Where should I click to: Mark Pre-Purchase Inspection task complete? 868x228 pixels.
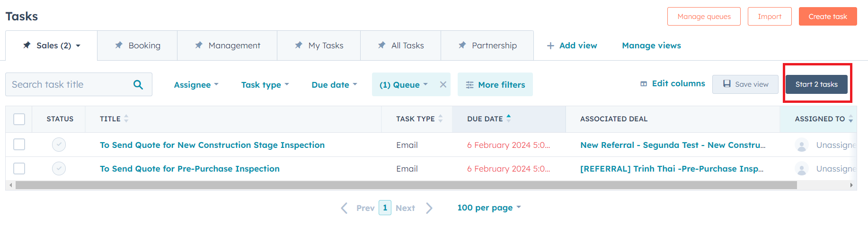pyautogui.click(x=59, y=169)
